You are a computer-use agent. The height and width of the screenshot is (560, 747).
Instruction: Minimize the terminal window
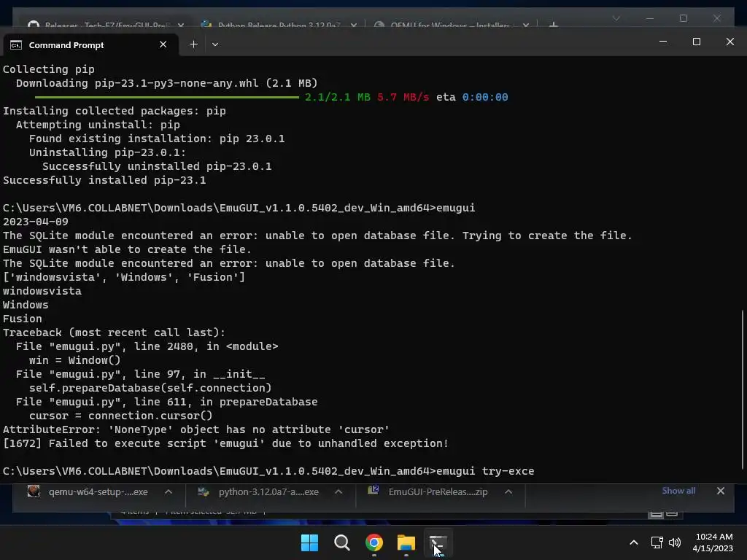[662, 42]
